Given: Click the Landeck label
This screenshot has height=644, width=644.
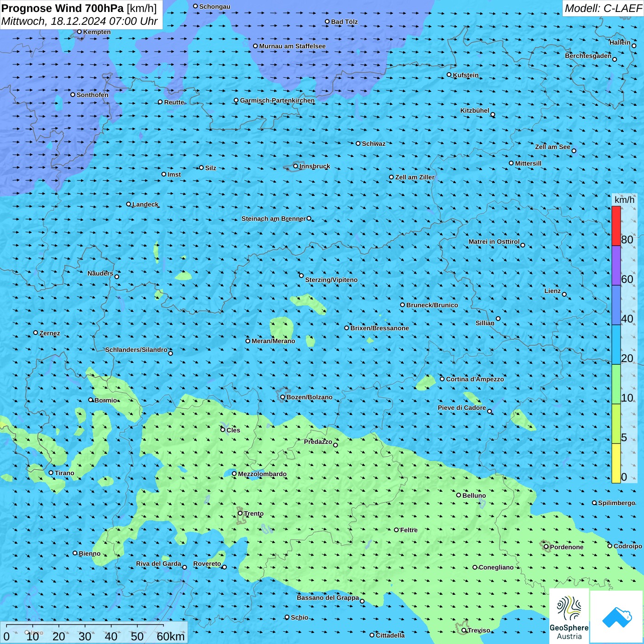Looking at the screenshot, I should (x=145, y=204).
